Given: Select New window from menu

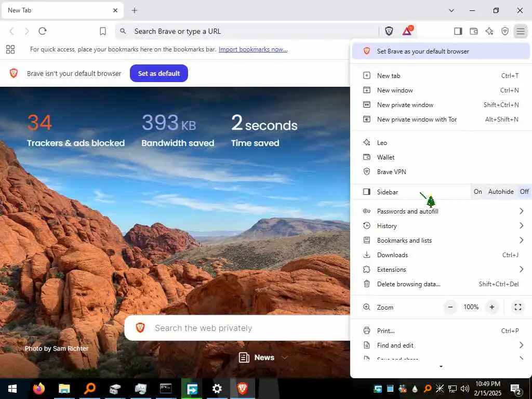Looking at the screenshot, I should coord(441,90).
